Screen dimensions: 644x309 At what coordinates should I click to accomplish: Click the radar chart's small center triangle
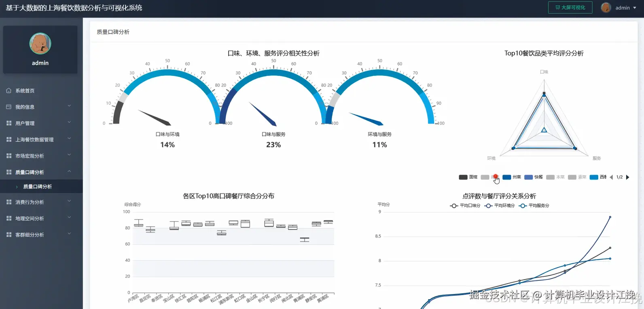click(544, 130)
